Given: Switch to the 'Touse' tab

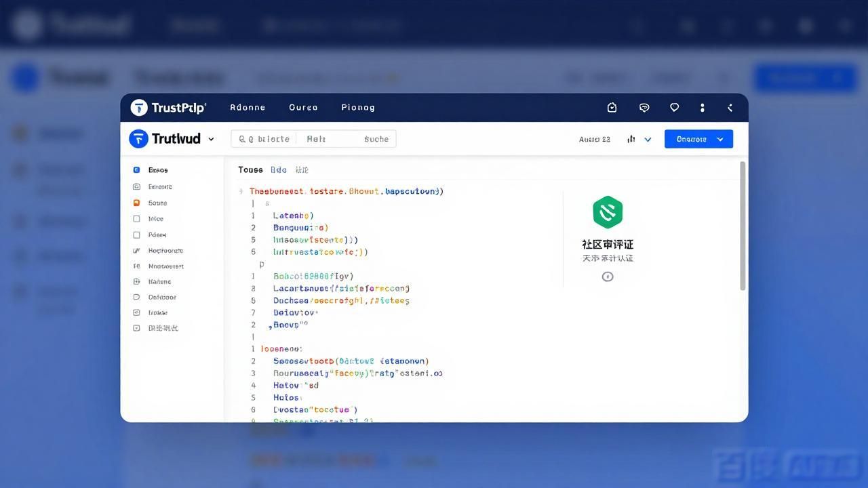Looking at the screenshot, I should (250, 170).
